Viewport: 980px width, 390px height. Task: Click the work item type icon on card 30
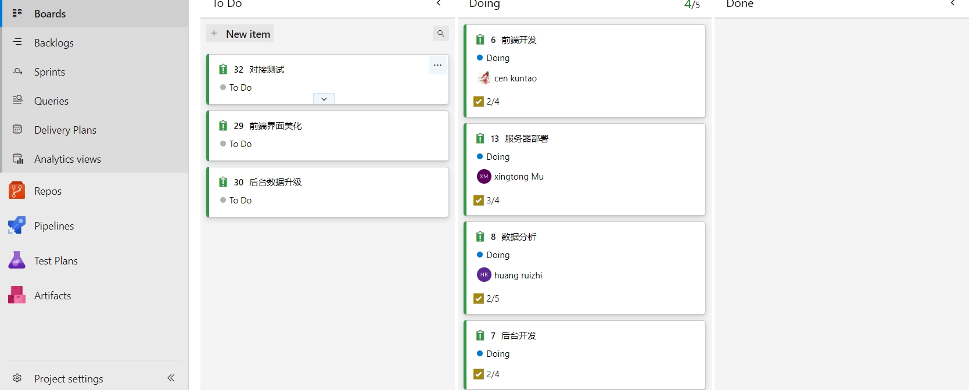[223, 182]
